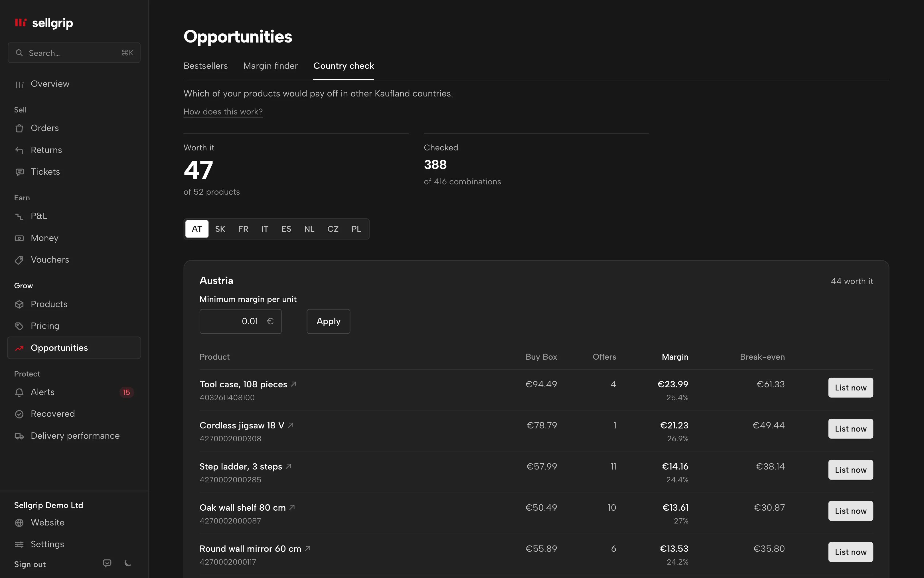Select the IT country filter
Screen dimensions: 924x578
pos(265,229)
